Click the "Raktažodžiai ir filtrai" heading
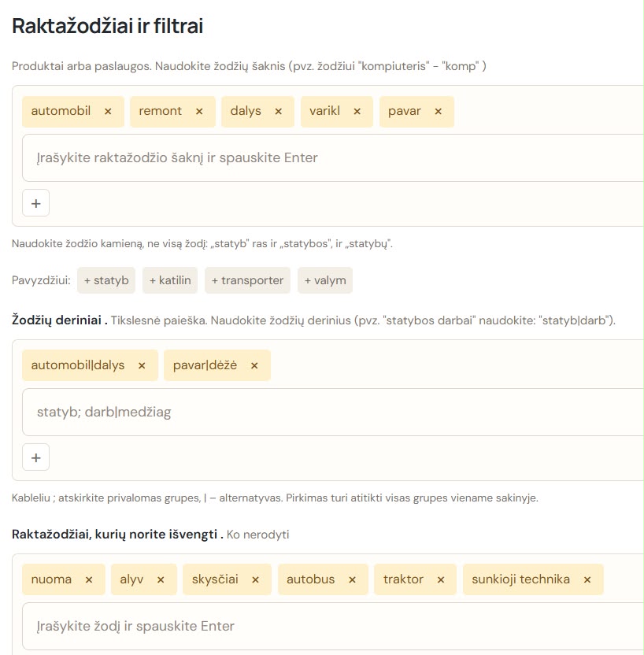This screenshot has height=655, width=644. [107, 26]
